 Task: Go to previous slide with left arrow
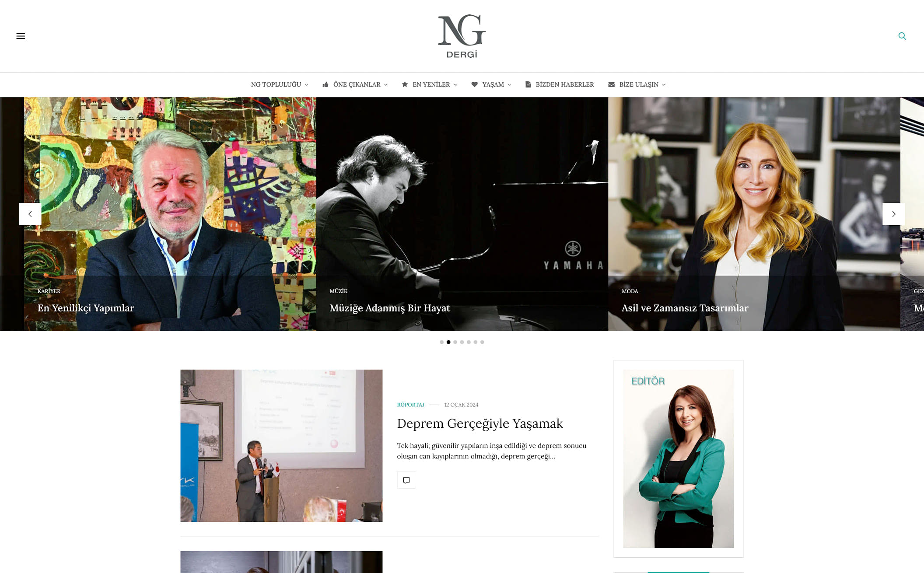(30, 214)
